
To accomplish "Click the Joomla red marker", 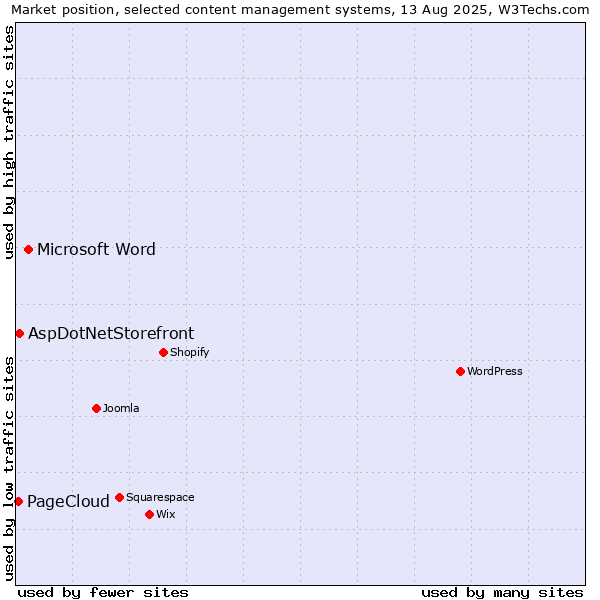I will pyautogui.click(x=96, y=408).
